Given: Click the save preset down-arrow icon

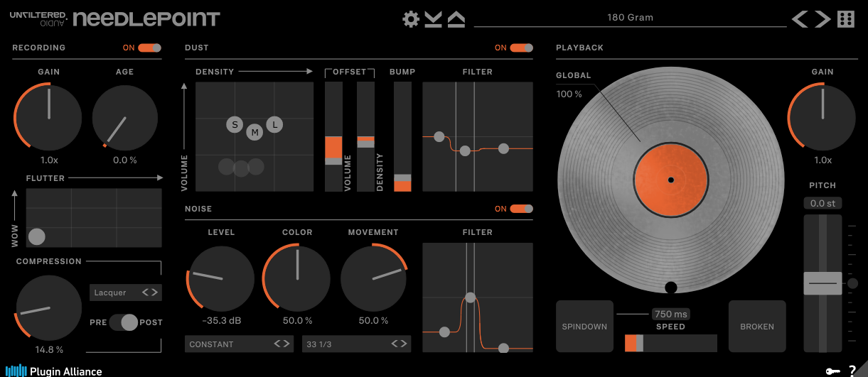Looking at the screenshot, I should click(x=434, y=19).
